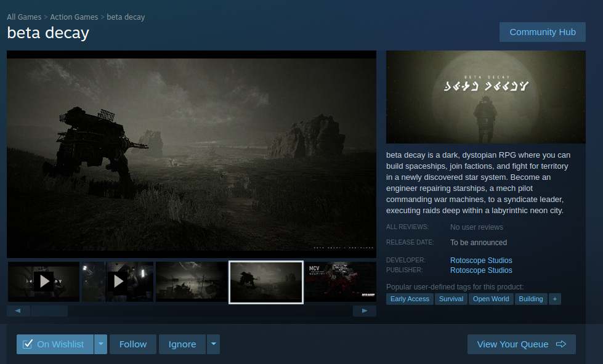This screenshot has height=364, width=603.
Task: Play the second trailer video thumbnail
Action: pyautogui.click(x=118, y=281)
